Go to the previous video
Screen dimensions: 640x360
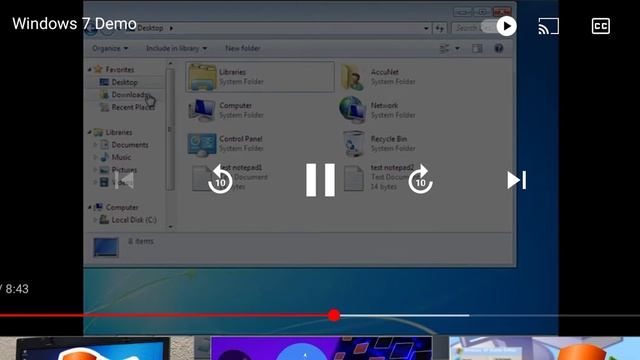124,180
